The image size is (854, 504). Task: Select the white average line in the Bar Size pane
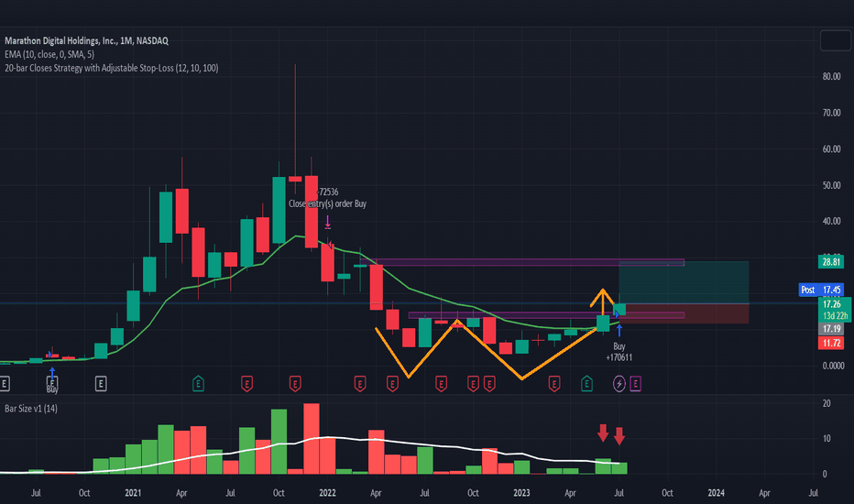pyautogui.click(x=327, y=437)
